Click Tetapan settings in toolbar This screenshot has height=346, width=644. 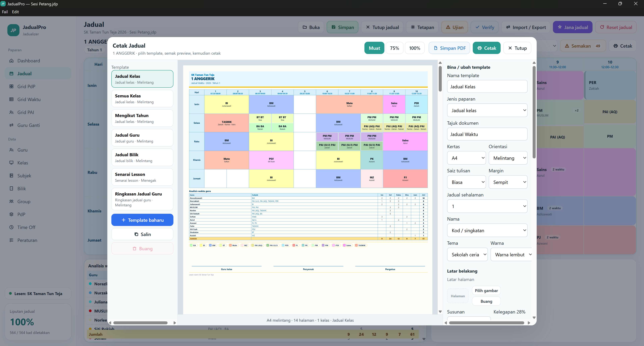click(422, 27)
